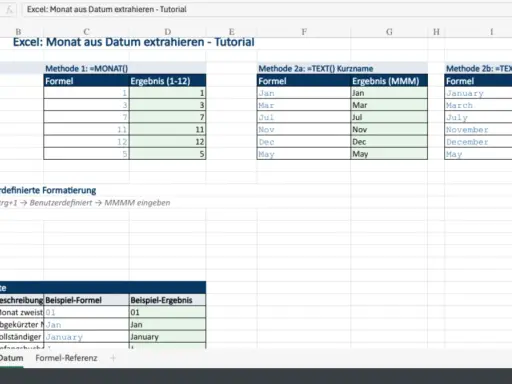
Task: Select value 3 in Ergebnis (1-12) column
Action: 168,105
